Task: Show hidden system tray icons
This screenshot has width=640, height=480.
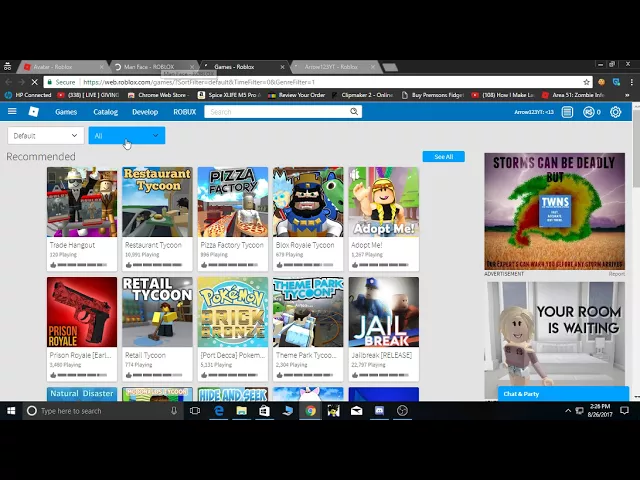Action: pos(568,411)
